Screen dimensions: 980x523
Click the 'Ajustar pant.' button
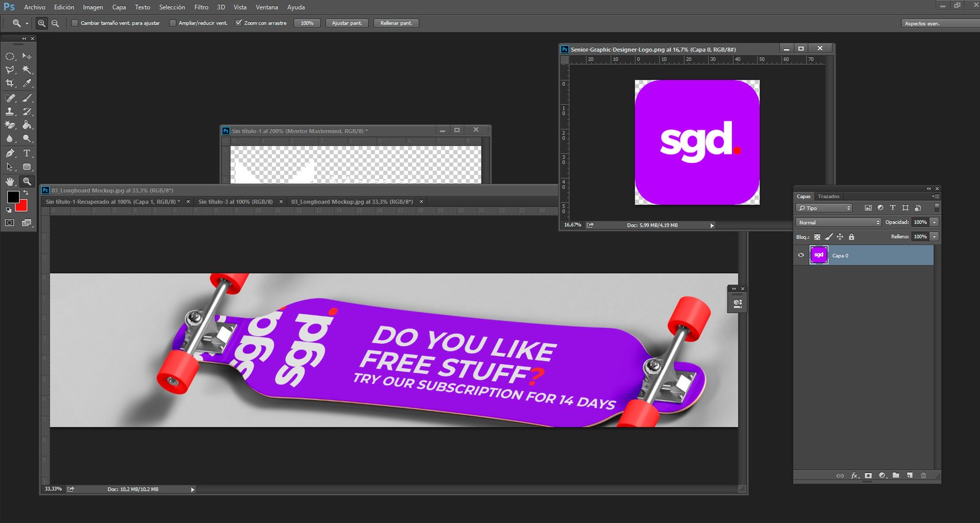click(347, 23)
